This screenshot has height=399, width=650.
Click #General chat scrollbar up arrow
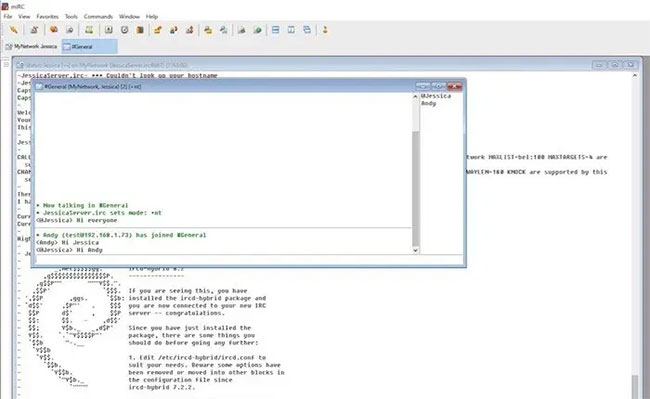(x=415, y=97)
